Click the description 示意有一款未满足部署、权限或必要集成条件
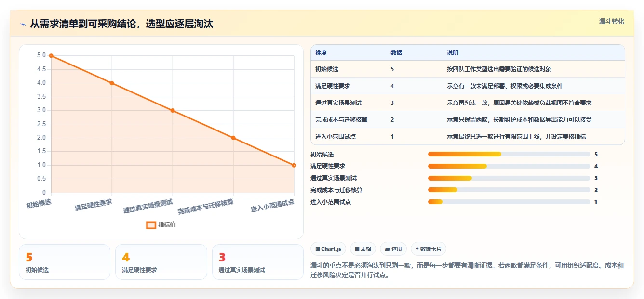 tap(505, 86)
